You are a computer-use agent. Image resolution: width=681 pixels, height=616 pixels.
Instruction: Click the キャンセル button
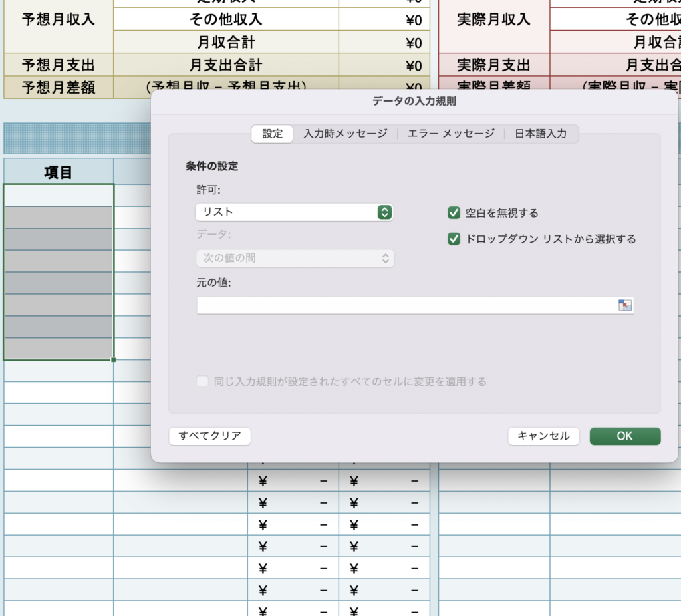click(543, 436)
